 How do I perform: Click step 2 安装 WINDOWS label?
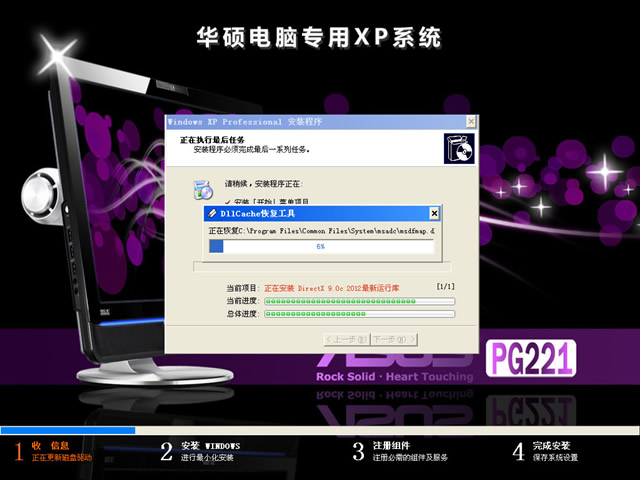[211, 446]
